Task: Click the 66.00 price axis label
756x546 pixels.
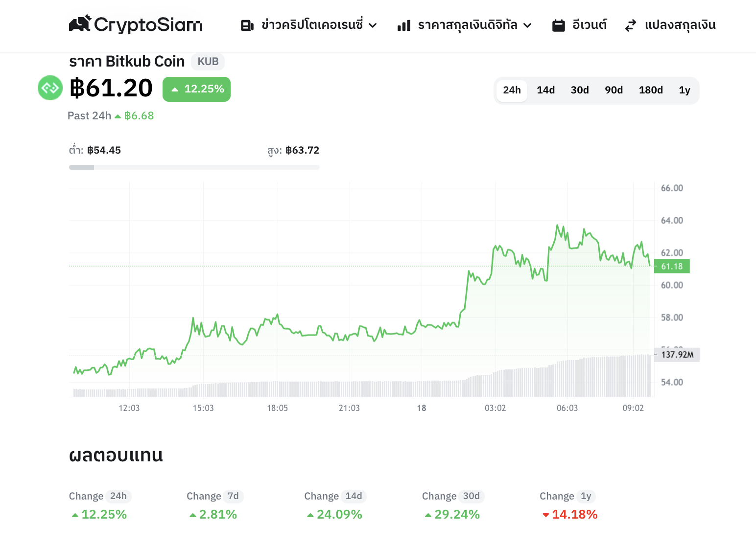Action: [672, 188]
